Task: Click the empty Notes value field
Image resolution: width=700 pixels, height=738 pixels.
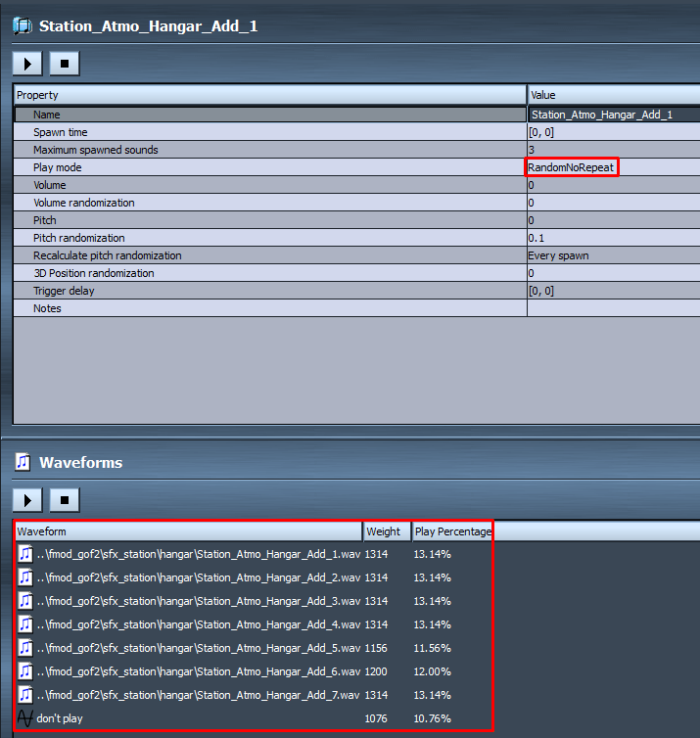Action: click(613, 308)
